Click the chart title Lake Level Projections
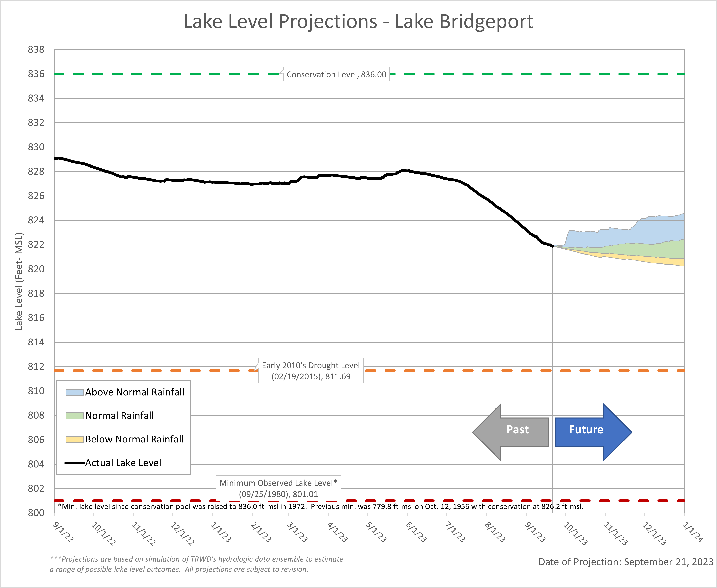Screen dimensions: 717x588 [x=358, y=21]
